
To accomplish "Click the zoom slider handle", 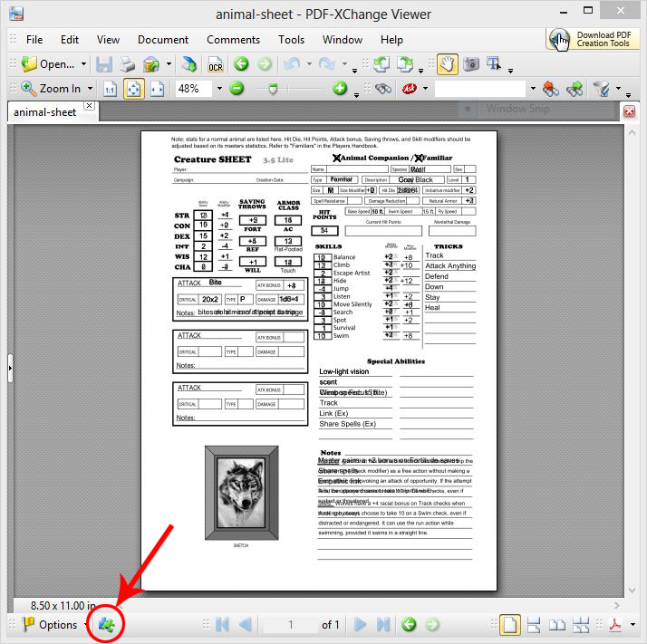I will [x=272, y=89].
